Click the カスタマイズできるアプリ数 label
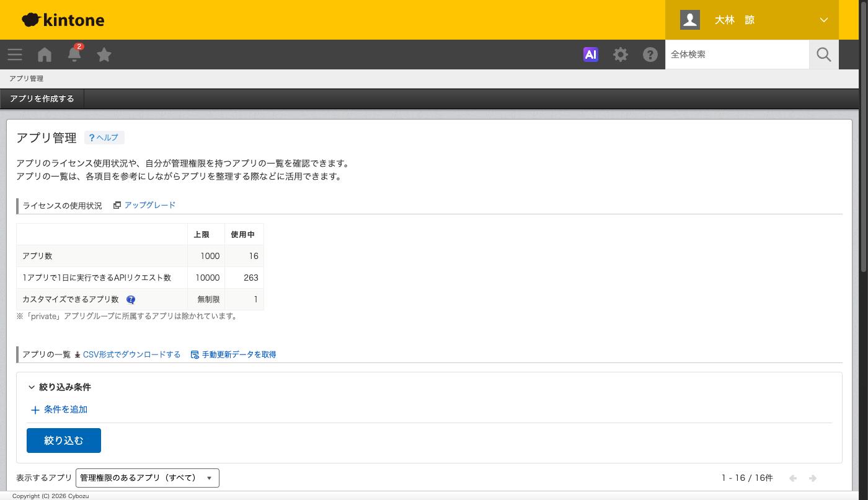Screen dimensions: 868x500 pyautogui.click(x=70, y=299)
